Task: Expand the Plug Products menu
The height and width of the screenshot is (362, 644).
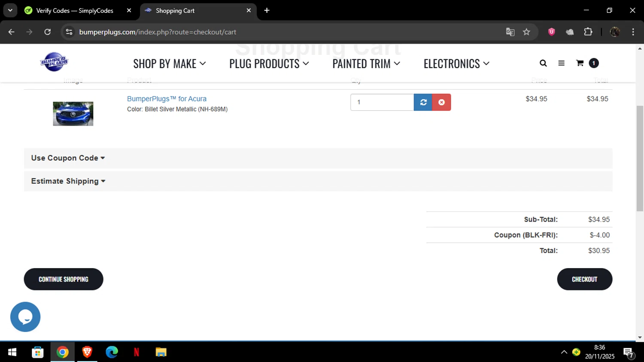Action: pyautogui.click(x=269, y=63)
